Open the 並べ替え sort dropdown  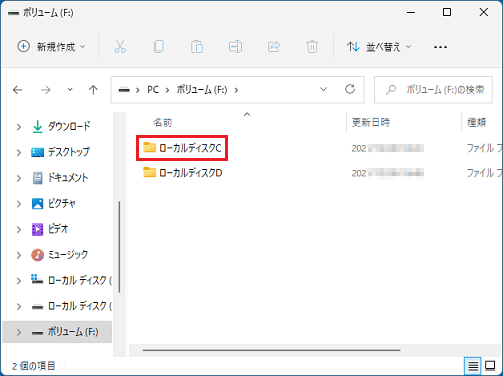[x=379, y=47]
